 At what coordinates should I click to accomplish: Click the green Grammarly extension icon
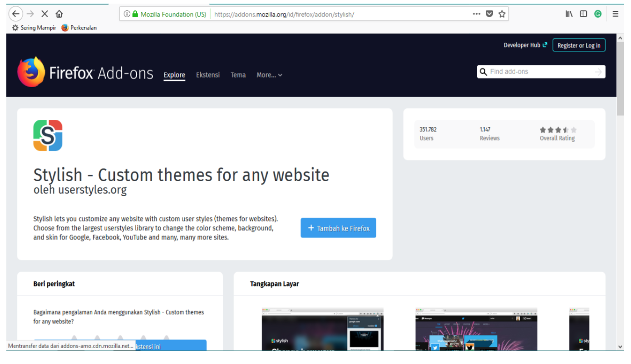coord(598,14)
